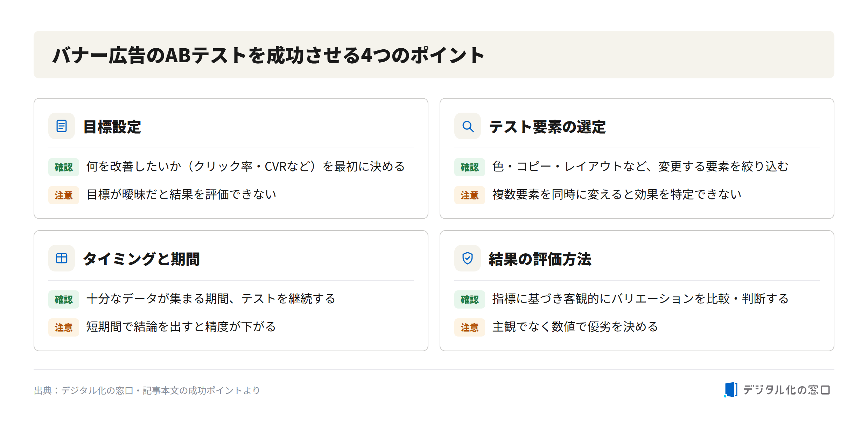Click the text 短期間で結論を出すと精度が下がる
The height and width of the screenshot is (431, 868).
pyautogui.click(x=181, y=327)
